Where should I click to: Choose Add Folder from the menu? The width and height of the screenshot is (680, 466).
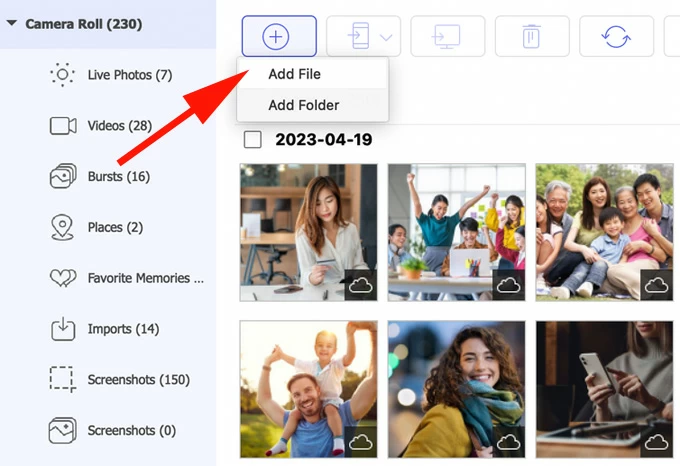coord(303,105)
